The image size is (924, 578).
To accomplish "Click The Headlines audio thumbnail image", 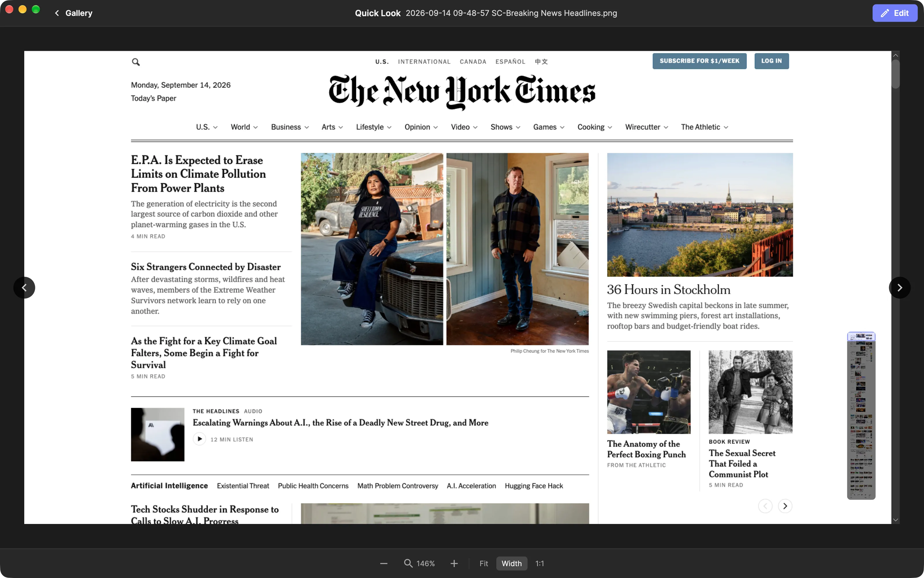I will (158, 435).
